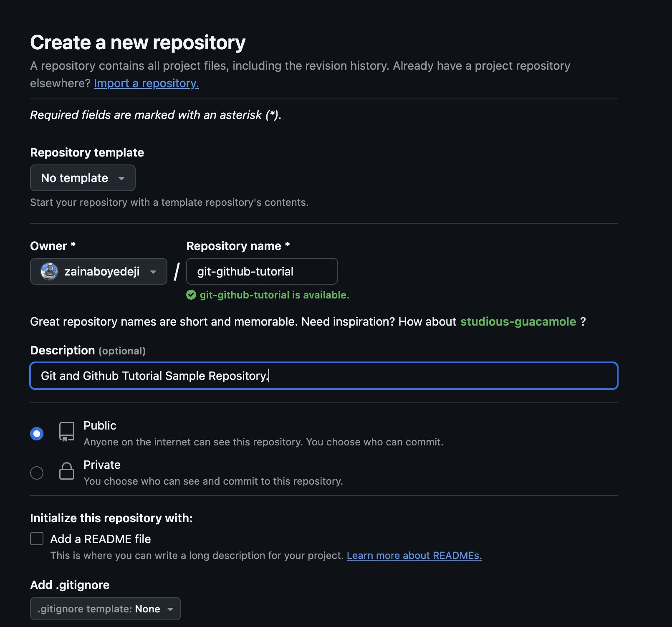Click the 'Initialize this repository with:' heading

pos(111,518)
